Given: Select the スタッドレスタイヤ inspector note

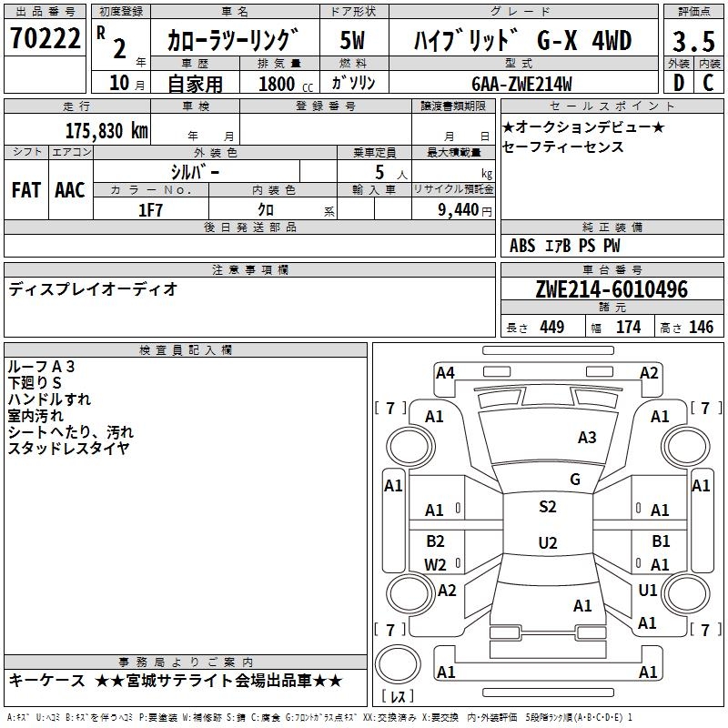Looking at the screenshot, I should (x=68, y=448).
